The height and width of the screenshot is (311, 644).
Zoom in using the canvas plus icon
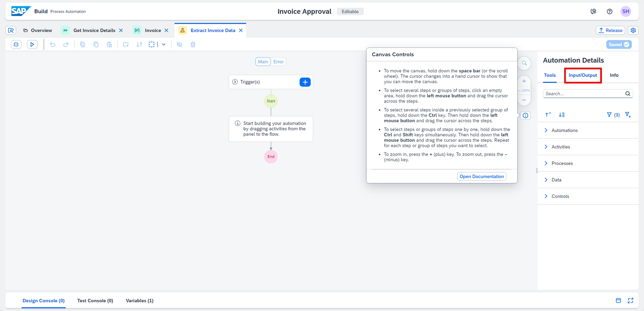click(x=524, y=81)
